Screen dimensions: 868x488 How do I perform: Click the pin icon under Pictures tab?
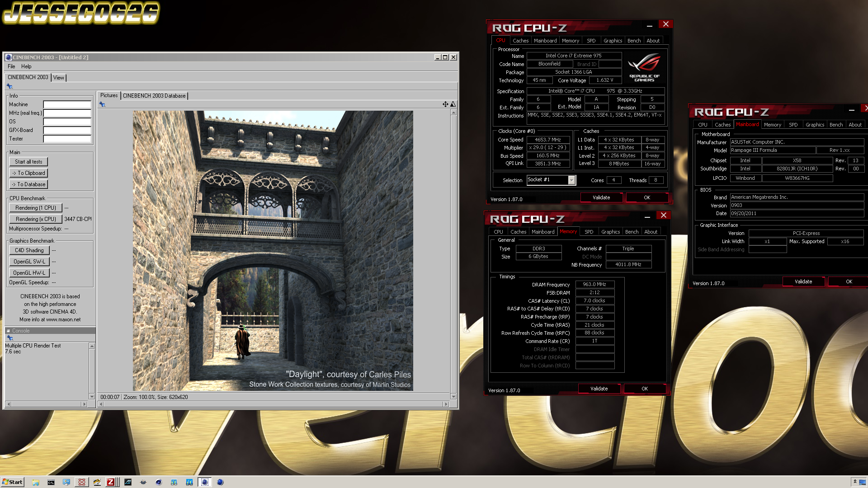(102, 104)
